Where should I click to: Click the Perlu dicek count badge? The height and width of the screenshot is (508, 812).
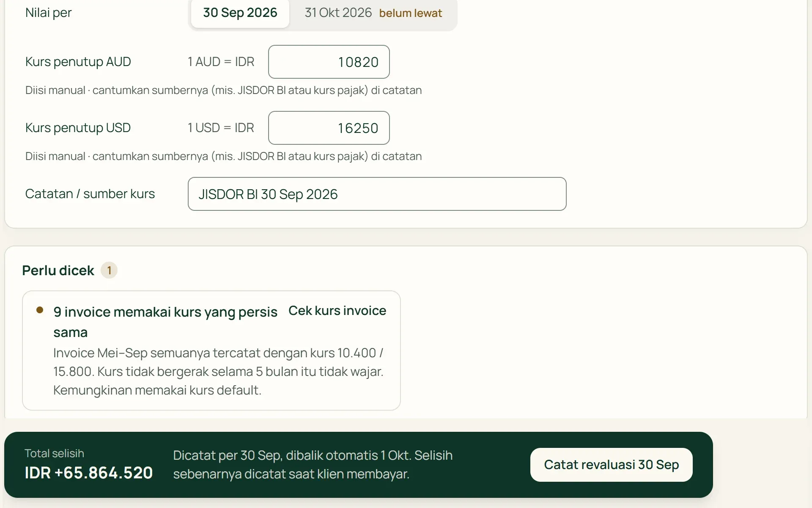click(109, 270)
